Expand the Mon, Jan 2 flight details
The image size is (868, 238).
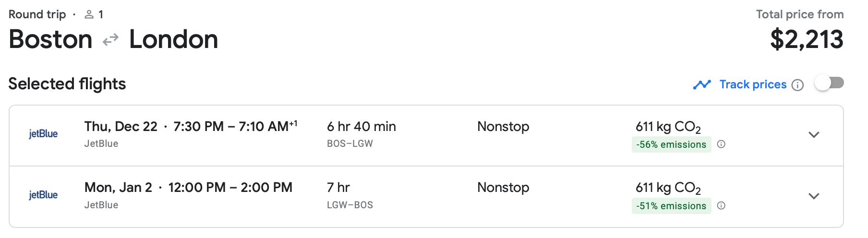click(814, 196)
